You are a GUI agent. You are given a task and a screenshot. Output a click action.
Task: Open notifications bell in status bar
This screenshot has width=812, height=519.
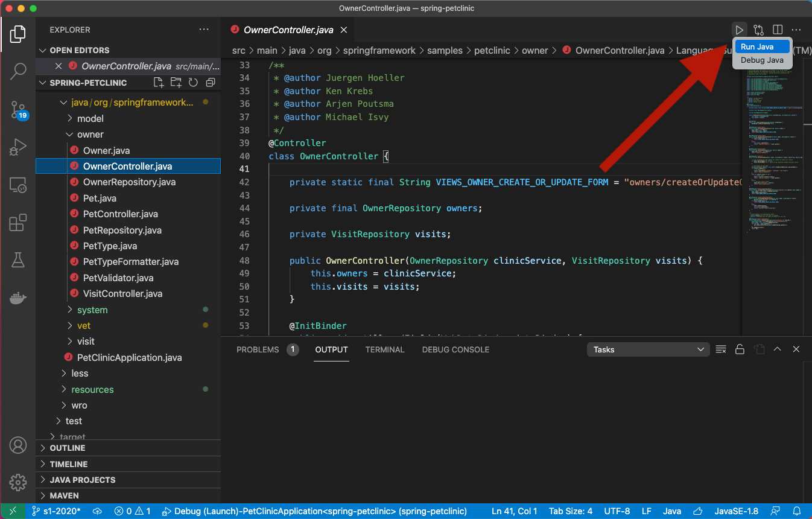click(797, 511)
